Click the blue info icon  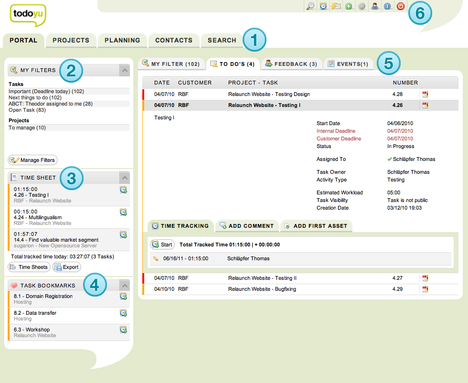[x=387, y=6]
